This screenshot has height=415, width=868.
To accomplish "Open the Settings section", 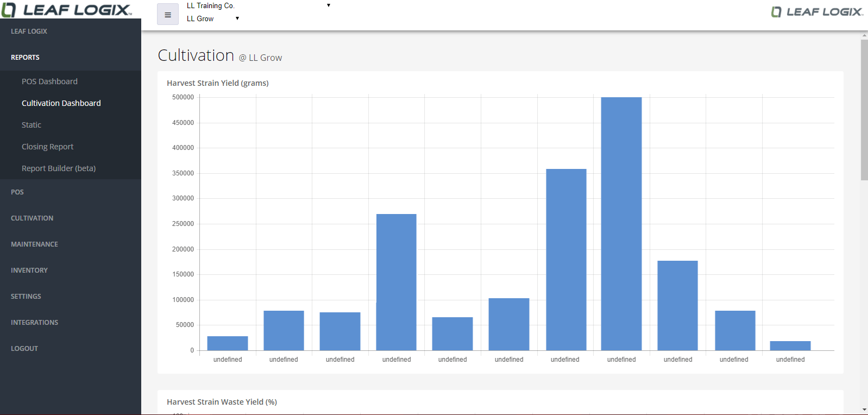I will pyautogui.click(x=26, y=297).
